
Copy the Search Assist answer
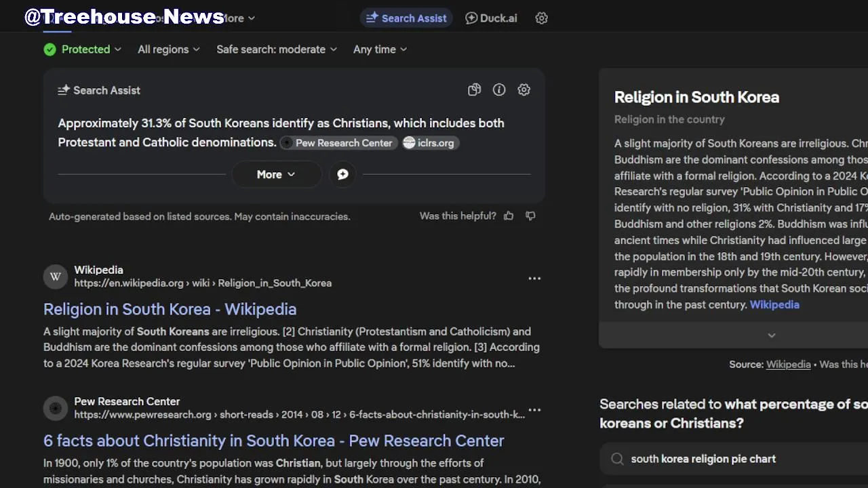coord(475,89)
